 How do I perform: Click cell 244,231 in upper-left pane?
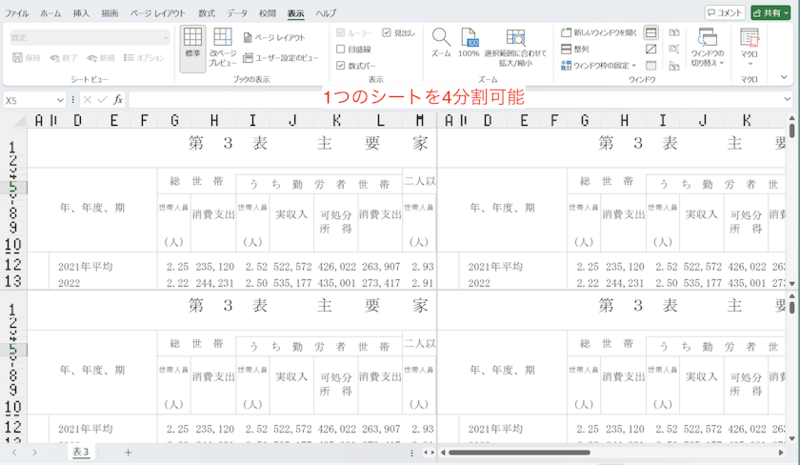[x=215, y=283]
